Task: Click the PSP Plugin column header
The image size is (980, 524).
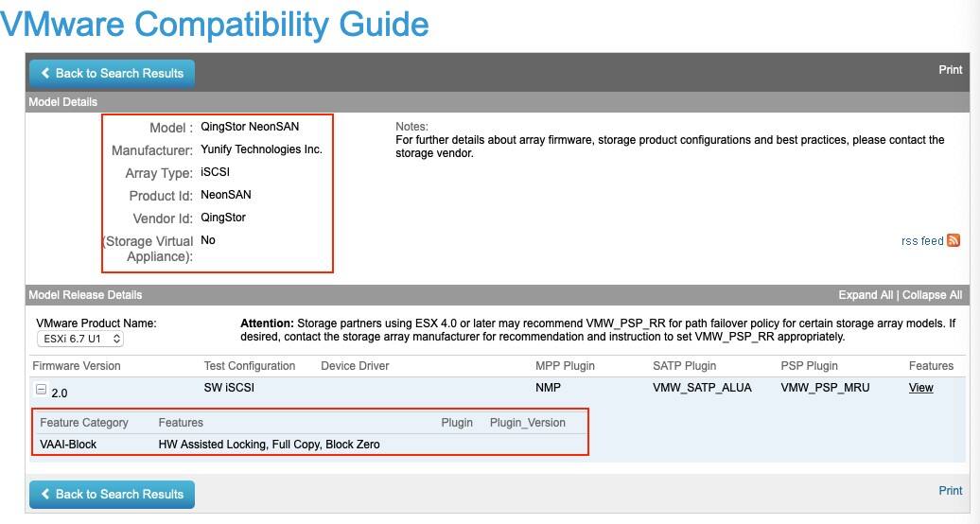Action: pos(809,366)
